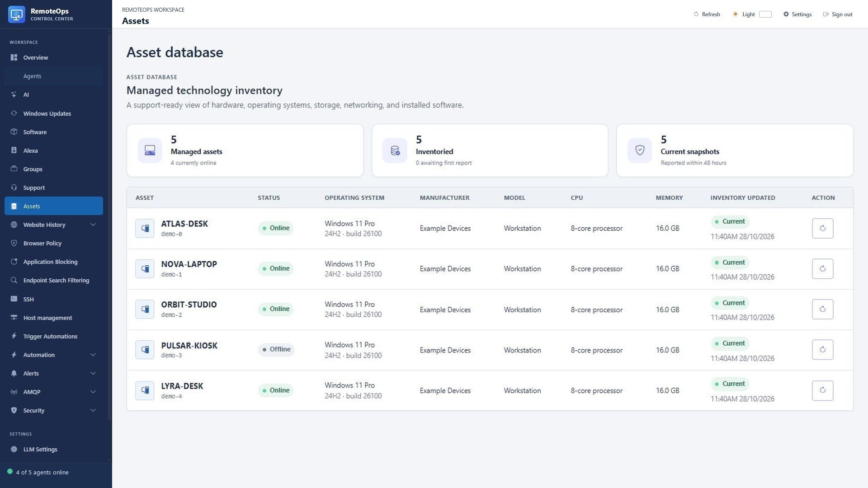Click Sign out

pyautogui.click(x=838, y=14)
